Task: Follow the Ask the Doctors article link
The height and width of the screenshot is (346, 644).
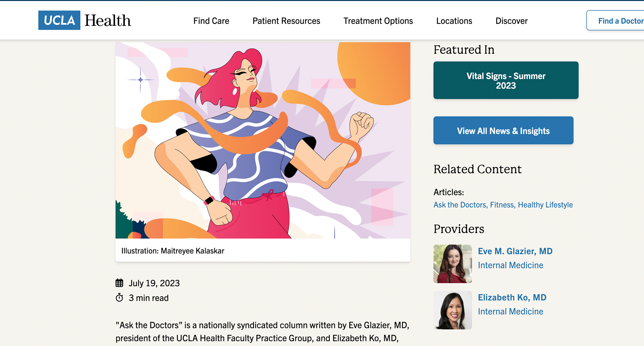Action: coord(460,205)
